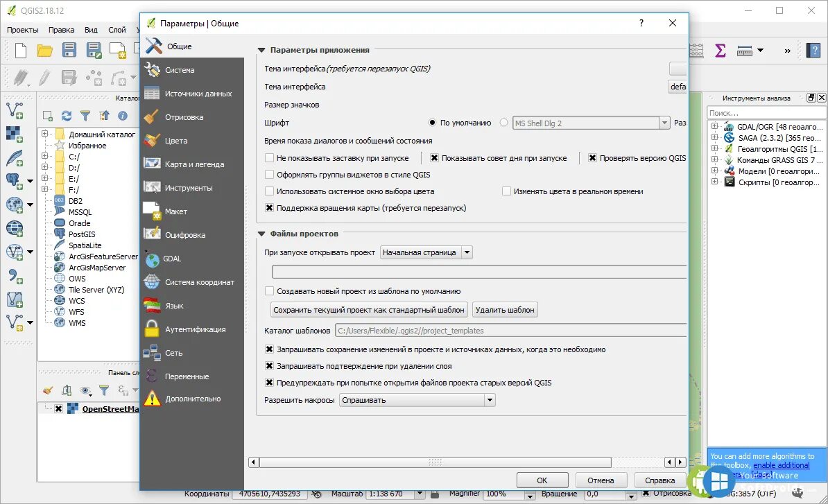Enable Не показывать заставку при запуске
Screen dimensions: 828x504
[269, 158]
